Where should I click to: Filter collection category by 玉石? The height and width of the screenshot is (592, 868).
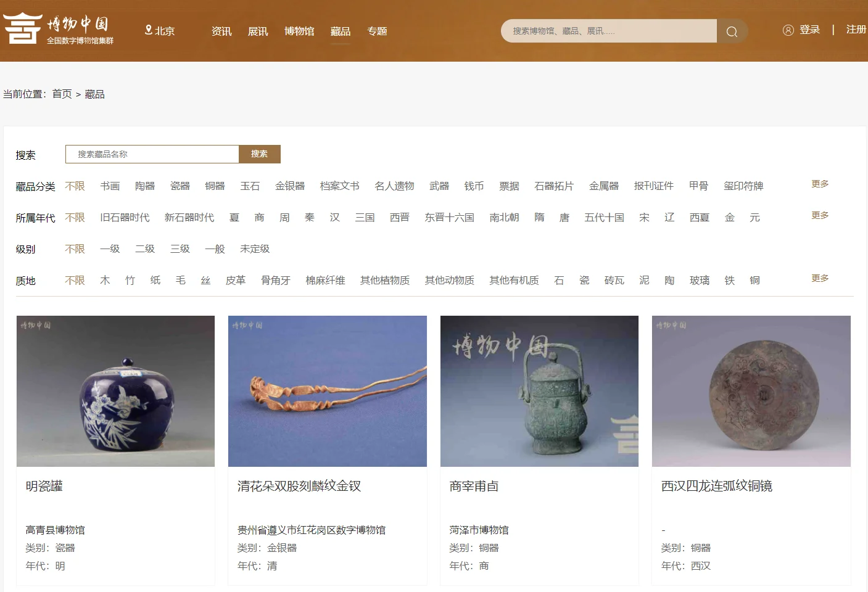click(x=250, y=186)
